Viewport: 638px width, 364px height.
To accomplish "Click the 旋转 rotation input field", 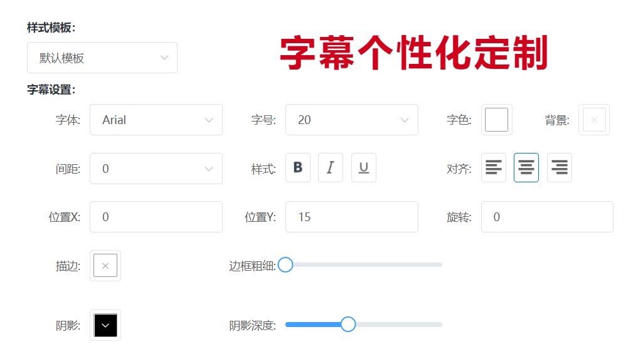I will tap(547, 217).
